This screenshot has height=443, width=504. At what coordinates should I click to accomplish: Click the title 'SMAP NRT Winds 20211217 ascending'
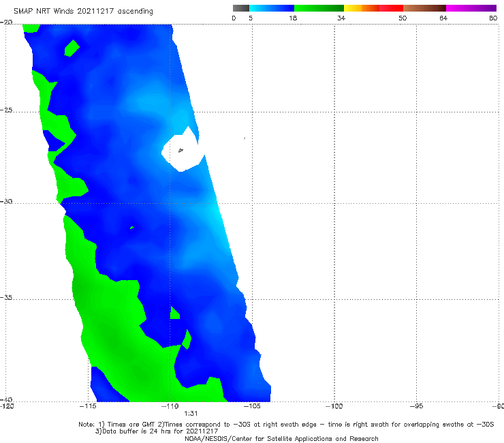coord(83,11)
